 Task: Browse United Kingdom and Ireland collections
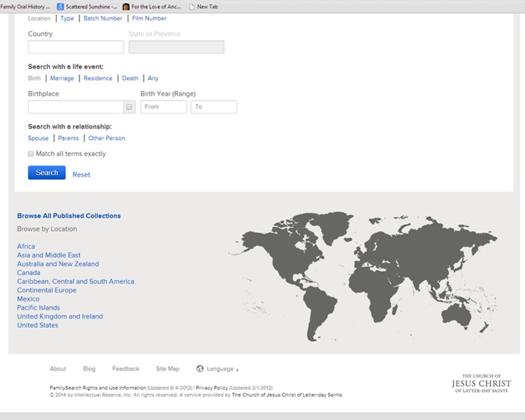60,316
